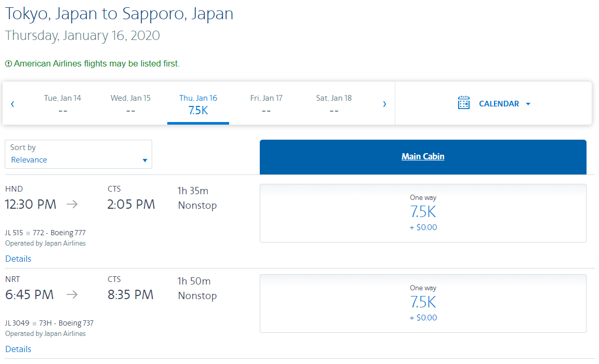Click the JL 515 Boeing 777 aircraft info
Image resolution: width=599 pixels, height=364 pixels.
(45, 233)
